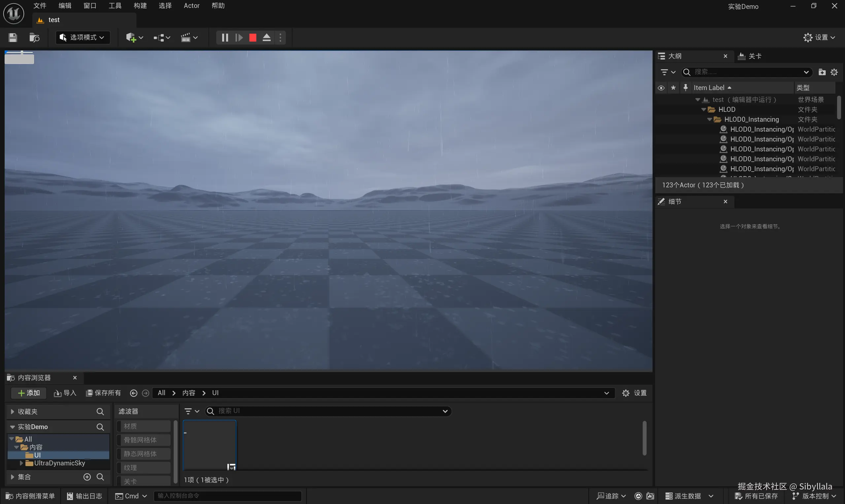Stop play-in-editor with red square
This screenshot has height=504, width=845.
(x=253, y=37)
